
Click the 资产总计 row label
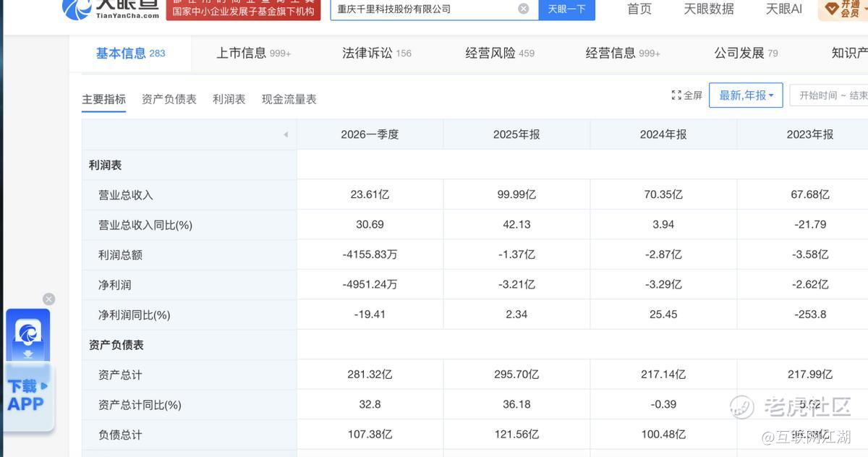pos(120,375)
